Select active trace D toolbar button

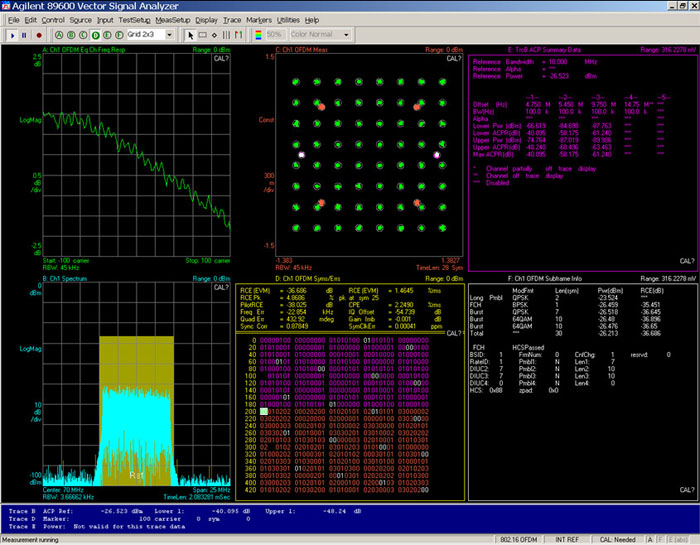coord(95,35)
